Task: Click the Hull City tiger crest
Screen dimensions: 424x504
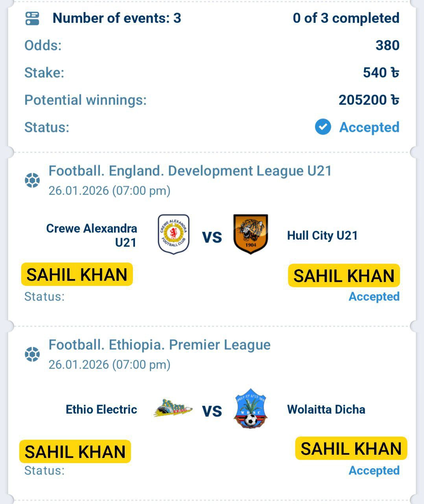Action: 251,234
